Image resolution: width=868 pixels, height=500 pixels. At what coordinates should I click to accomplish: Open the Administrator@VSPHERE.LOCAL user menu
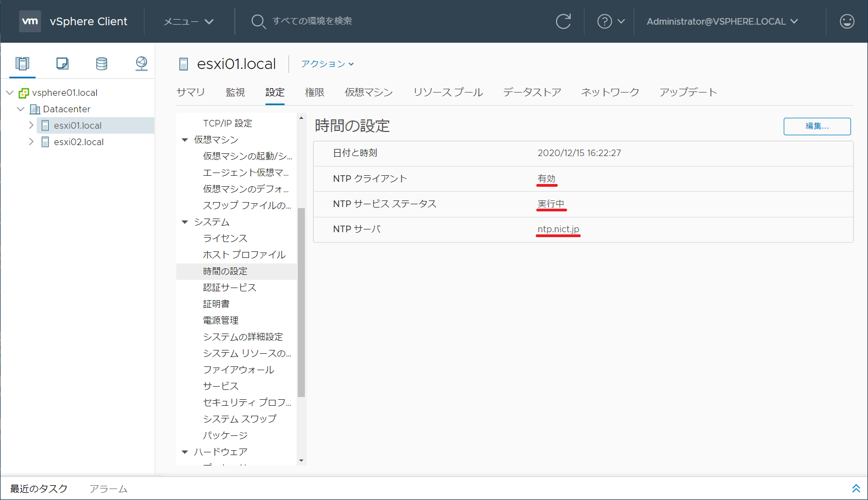[722, 21]
